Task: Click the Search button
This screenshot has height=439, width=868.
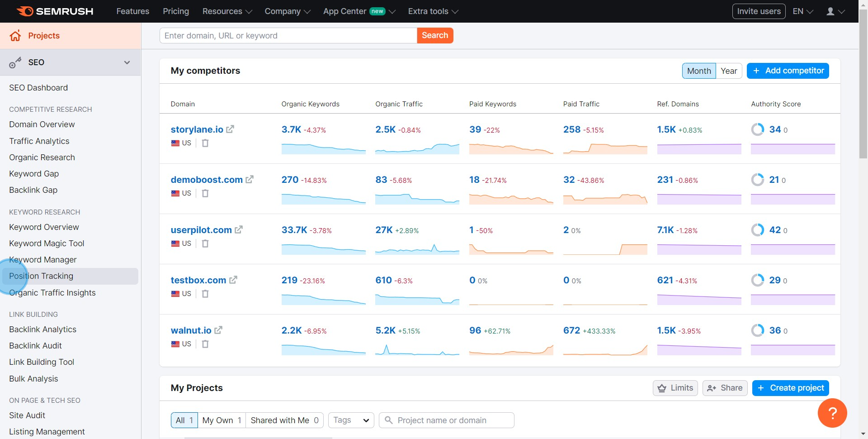Action: 435,35
